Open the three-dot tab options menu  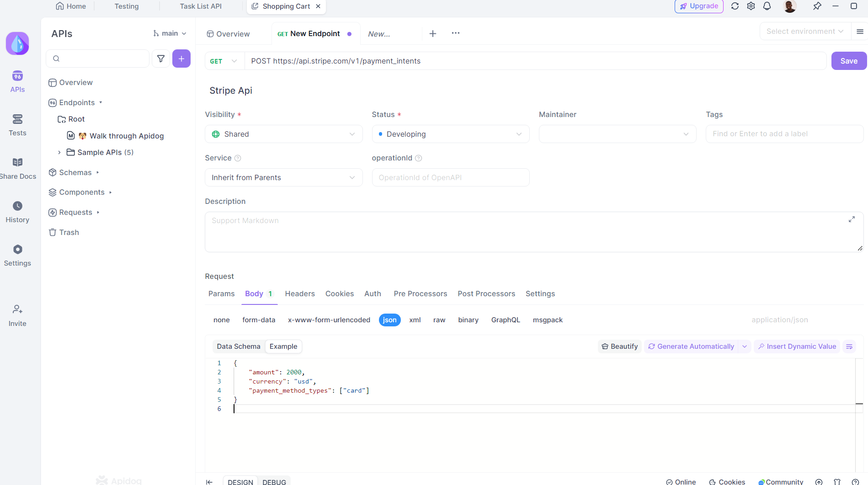point(456,33)
